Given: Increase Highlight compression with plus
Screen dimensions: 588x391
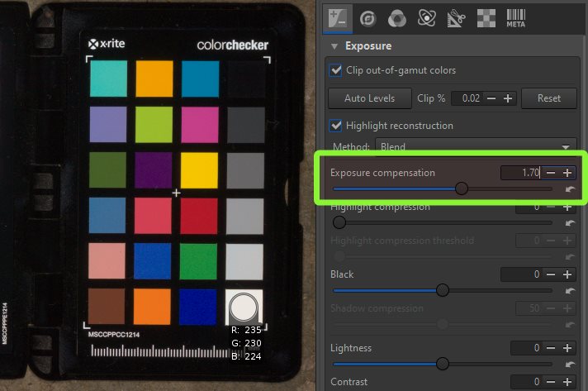Looking at the screenshot, I should [x=567, y=207].
